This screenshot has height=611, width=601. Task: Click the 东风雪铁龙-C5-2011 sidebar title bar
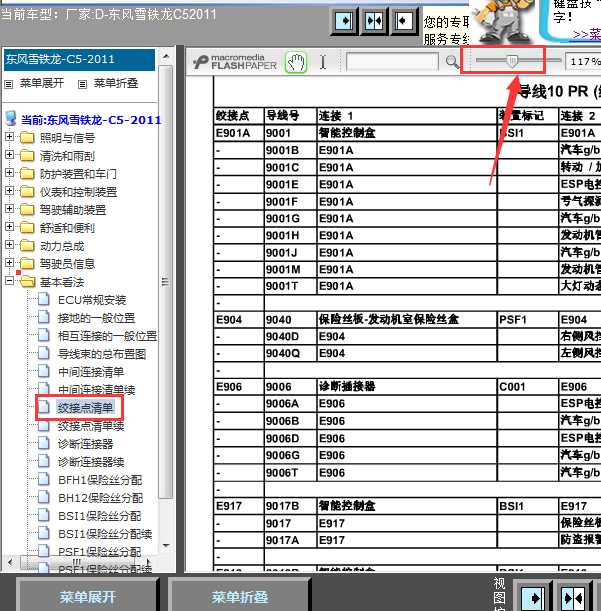pos(79,60)
